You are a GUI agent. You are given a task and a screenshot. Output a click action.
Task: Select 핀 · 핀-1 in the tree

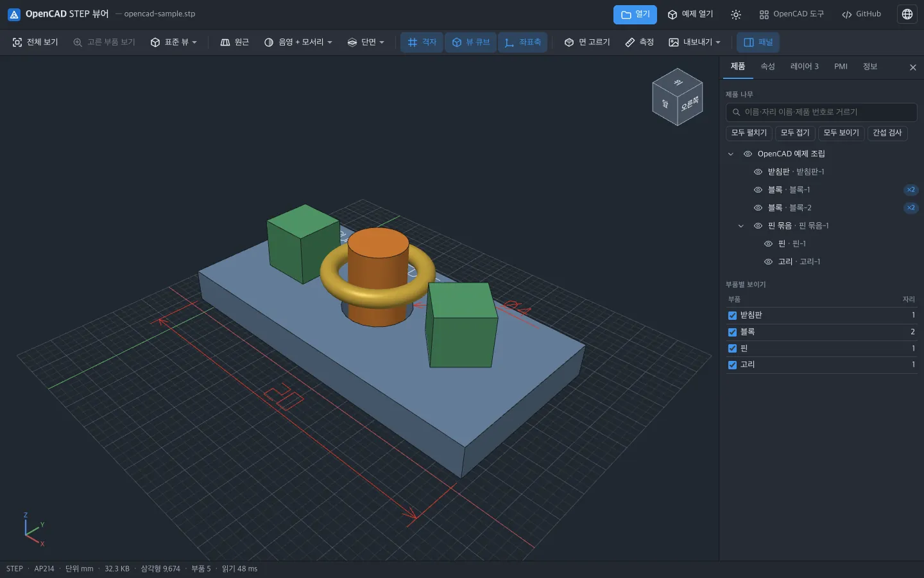[792, 244]
